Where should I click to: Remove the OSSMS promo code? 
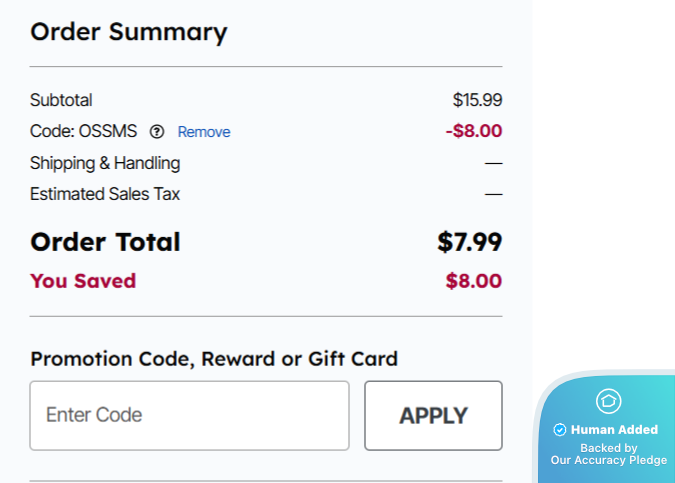pos(204,132)
